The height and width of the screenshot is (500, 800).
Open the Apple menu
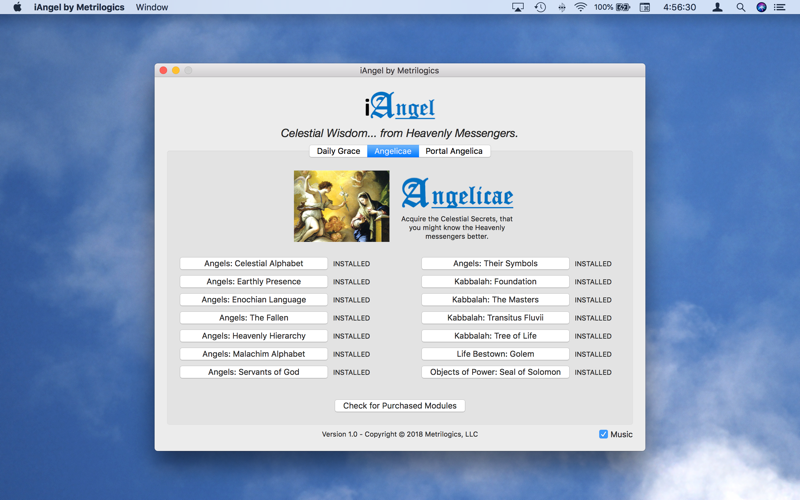17,7
